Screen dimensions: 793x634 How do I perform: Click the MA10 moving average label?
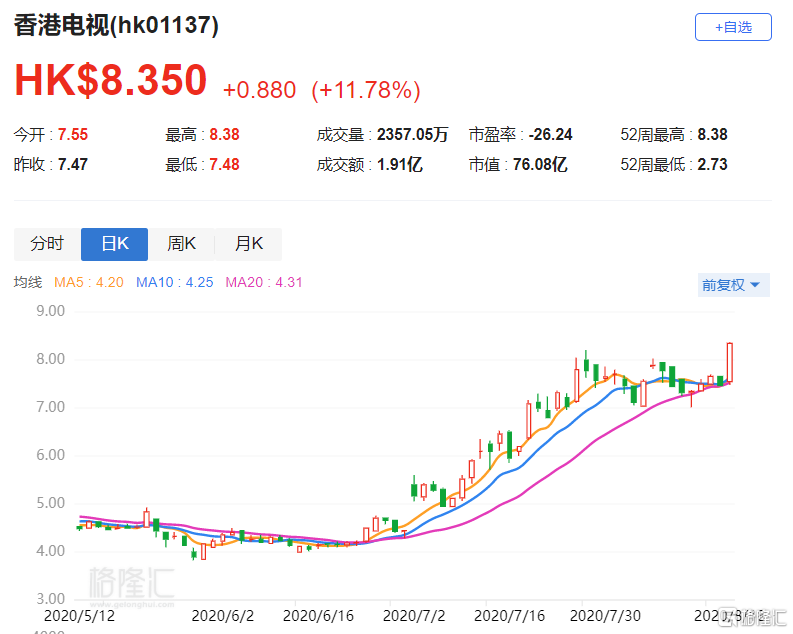(177, 283)
